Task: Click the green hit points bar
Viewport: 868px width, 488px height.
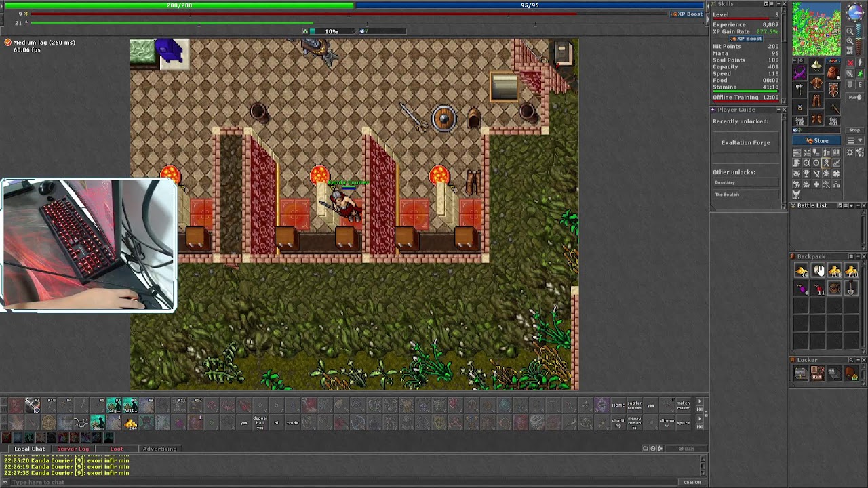Action: tap(180, 5)
